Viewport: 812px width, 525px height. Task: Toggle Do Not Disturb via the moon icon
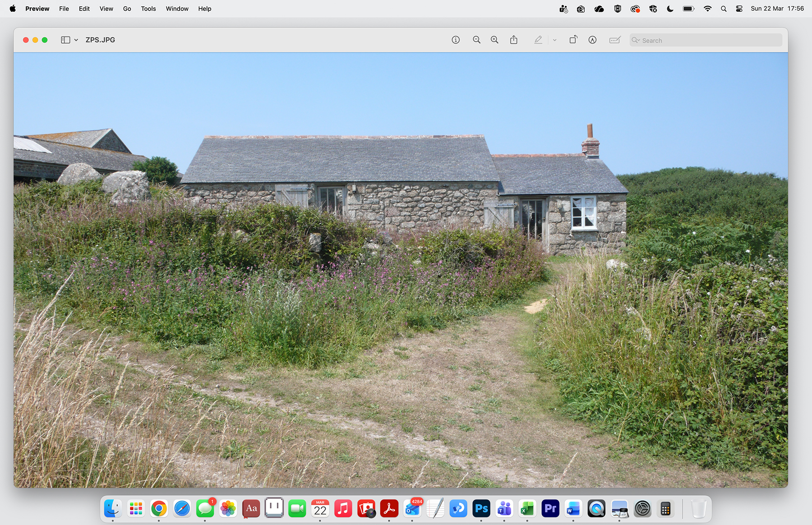click(670, 8)
